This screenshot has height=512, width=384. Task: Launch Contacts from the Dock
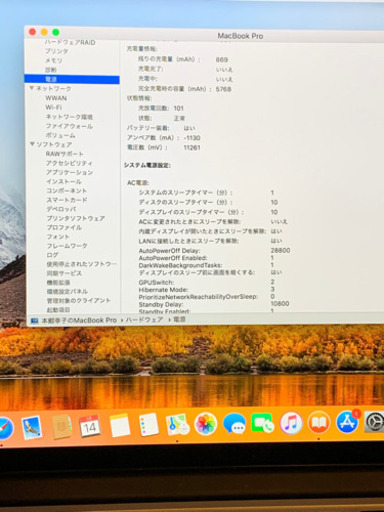61,427
